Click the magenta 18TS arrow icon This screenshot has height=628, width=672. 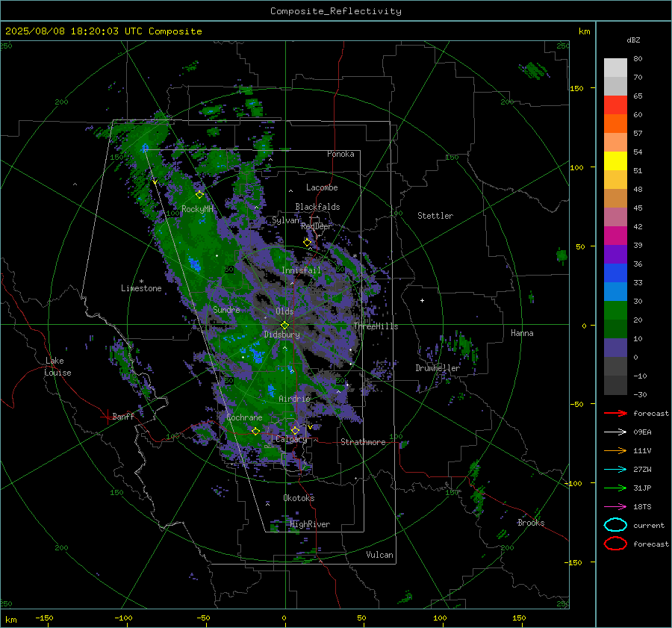coord(615,507)
